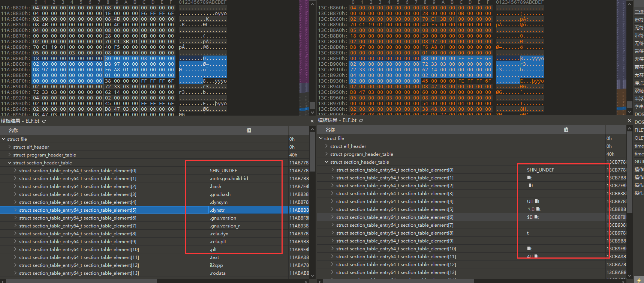Click left hex view scroll up arrow

click(x=312, y=4)
